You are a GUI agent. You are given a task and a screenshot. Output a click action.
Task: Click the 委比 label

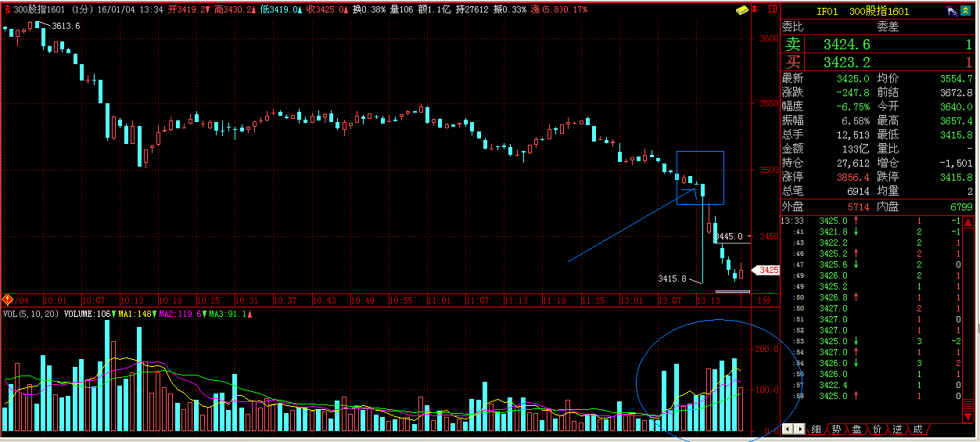(792, 26)
